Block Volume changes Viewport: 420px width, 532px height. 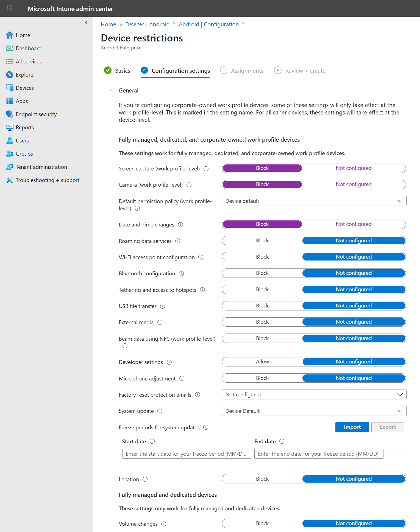[262, 523]
